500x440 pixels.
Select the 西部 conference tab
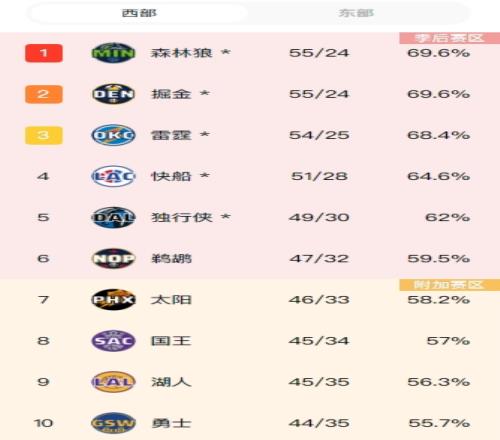pyautogui.click(x=139, y=13)
